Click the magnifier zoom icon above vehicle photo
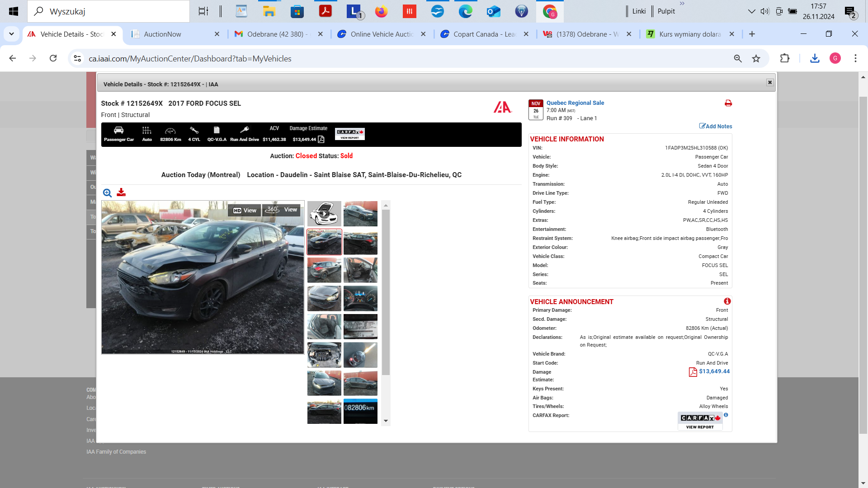The image size is (868, 488). [107, 193]
